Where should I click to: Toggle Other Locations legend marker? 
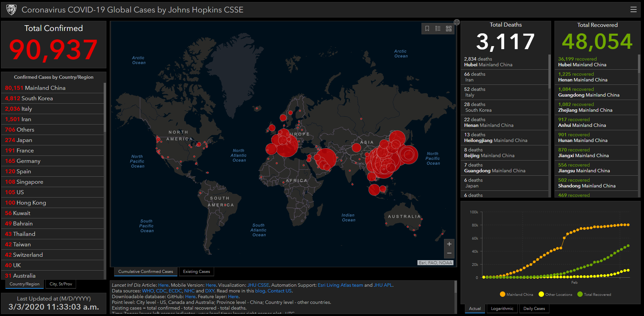541,294
